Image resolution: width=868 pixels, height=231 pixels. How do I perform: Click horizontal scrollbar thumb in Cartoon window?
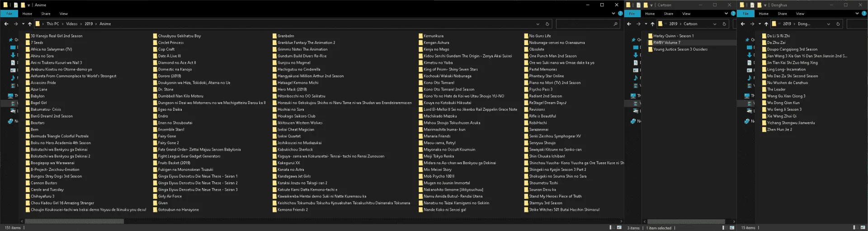(x=686, y=222)
